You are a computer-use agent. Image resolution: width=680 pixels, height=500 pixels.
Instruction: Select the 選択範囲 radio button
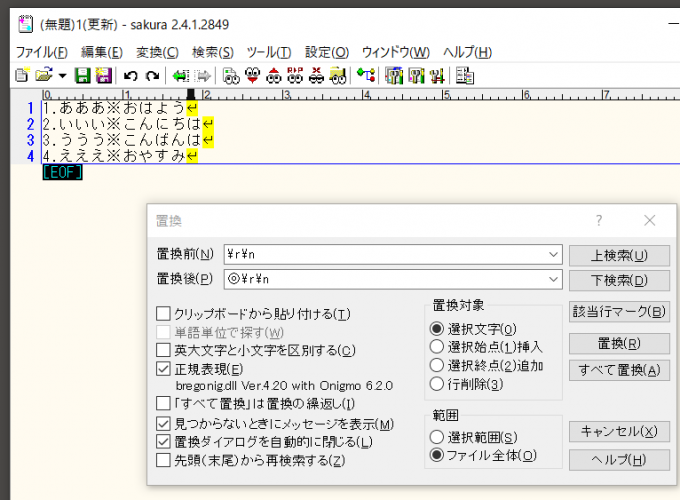pos(436,437)
